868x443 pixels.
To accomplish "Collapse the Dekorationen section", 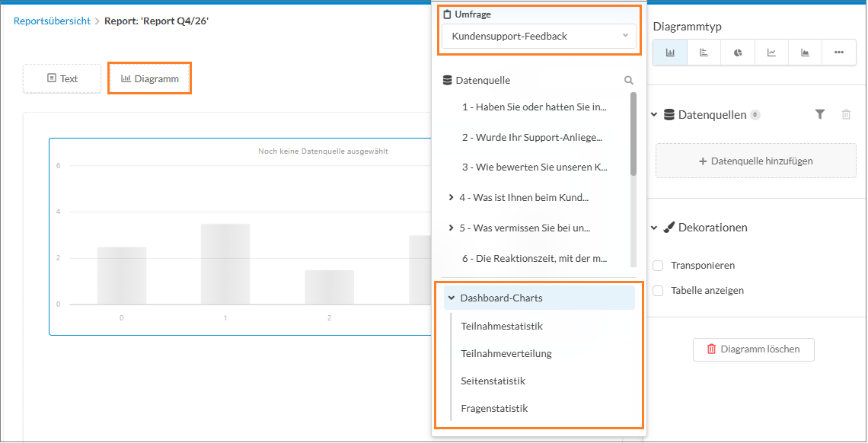I will tap(654, 228).
